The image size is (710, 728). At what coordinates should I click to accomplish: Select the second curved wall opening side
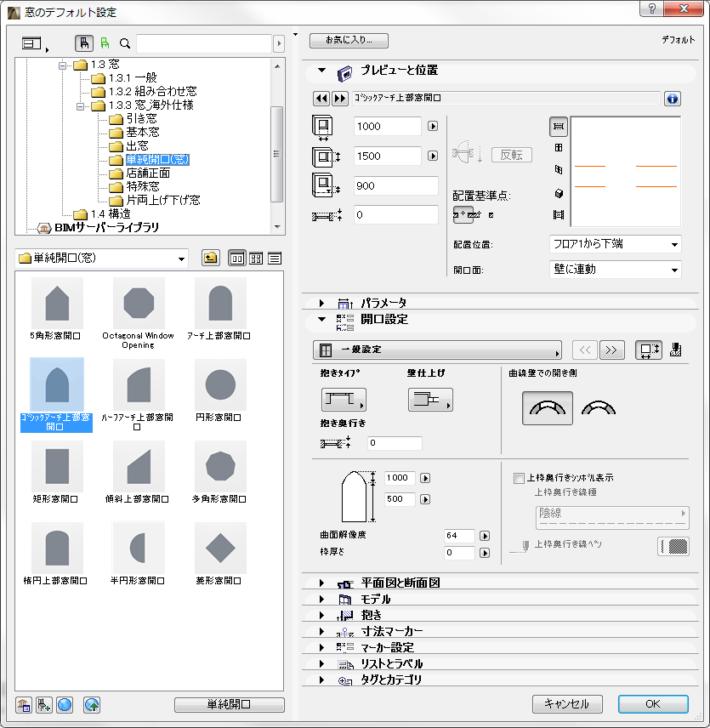(x=598, y=408)
